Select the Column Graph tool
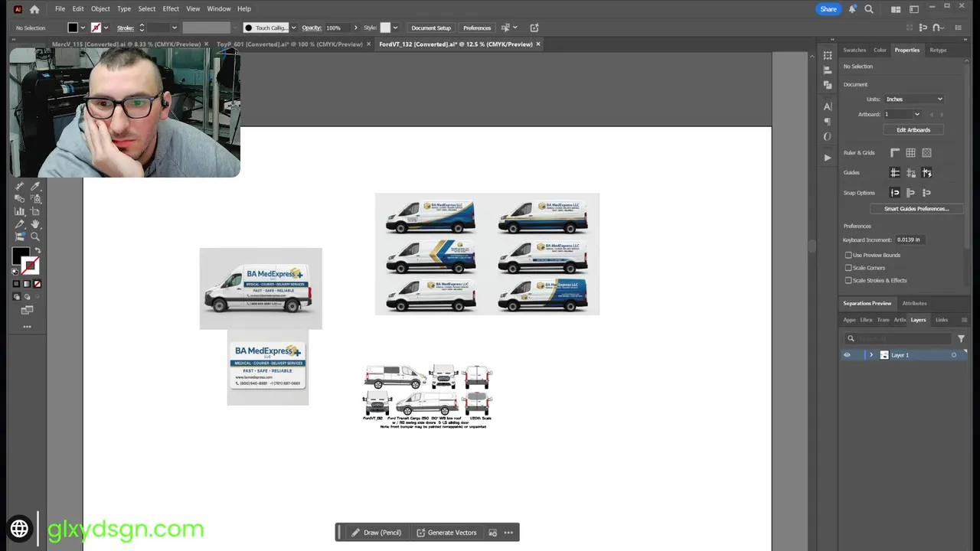The width and height of the screenshot is (980, 551). [20, 211]
